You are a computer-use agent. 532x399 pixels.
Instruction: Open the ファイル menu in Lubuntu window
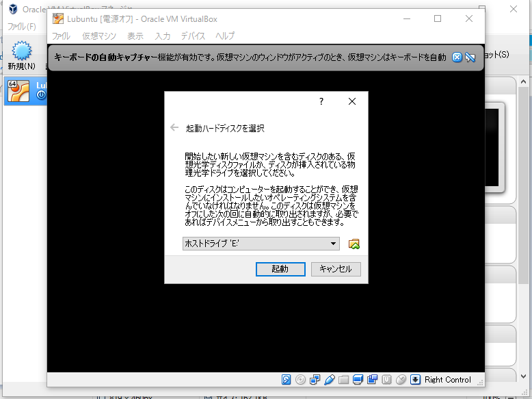pos(61,36)
